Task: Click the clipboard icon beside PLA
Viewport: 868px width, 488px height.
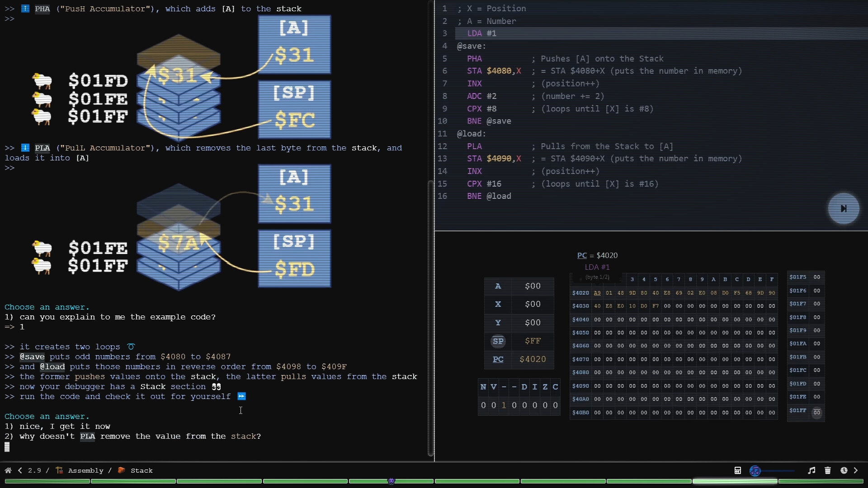Action: 25,147
